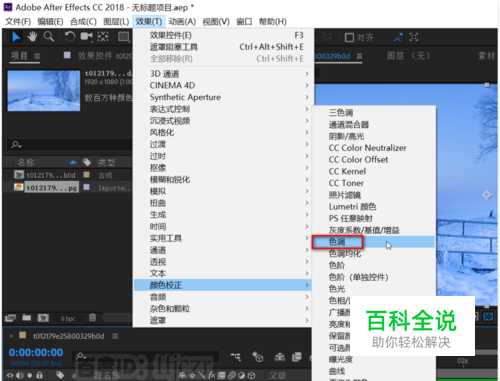The image size is (500, 381).
Task: Click the tag icon in project columns header
Action: pyautogui.click(x=87, y=162)
